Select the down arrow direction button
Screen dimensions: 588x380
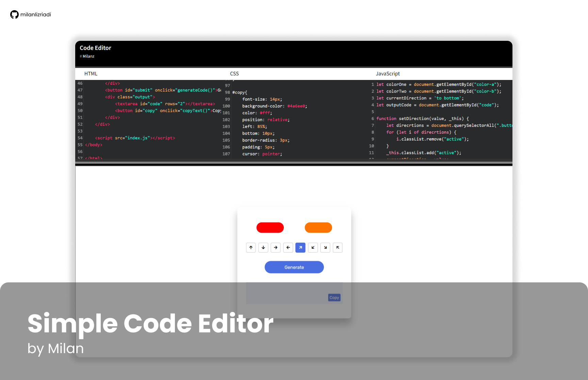click(263, 248)
